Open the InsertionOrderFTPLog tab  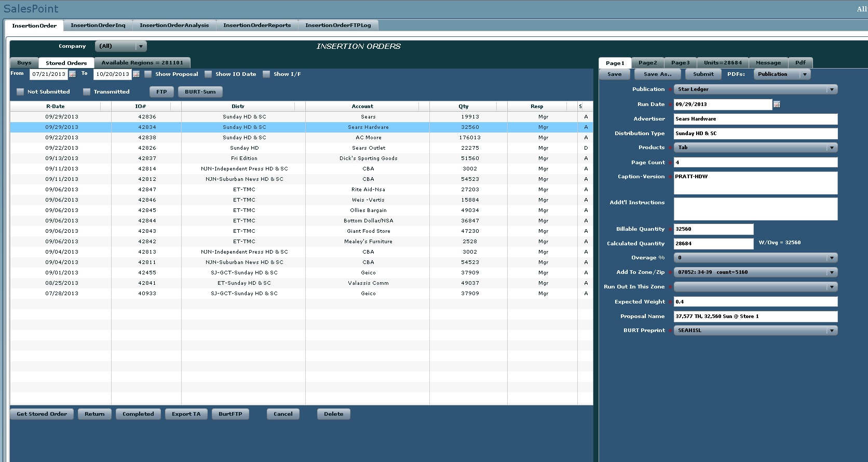pyautogui.click(x=338, y=25)
